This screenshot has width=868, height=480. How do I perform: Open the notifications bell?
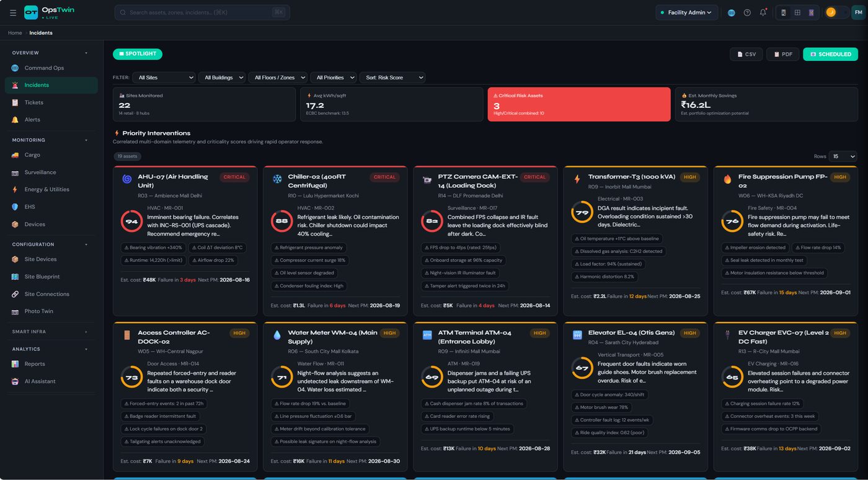pos(763,12)
